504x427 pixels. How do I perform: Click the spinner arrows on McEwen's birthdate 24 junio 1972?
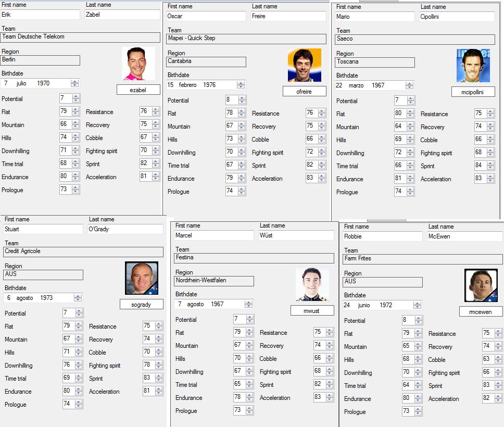click(x=418, y=305)
